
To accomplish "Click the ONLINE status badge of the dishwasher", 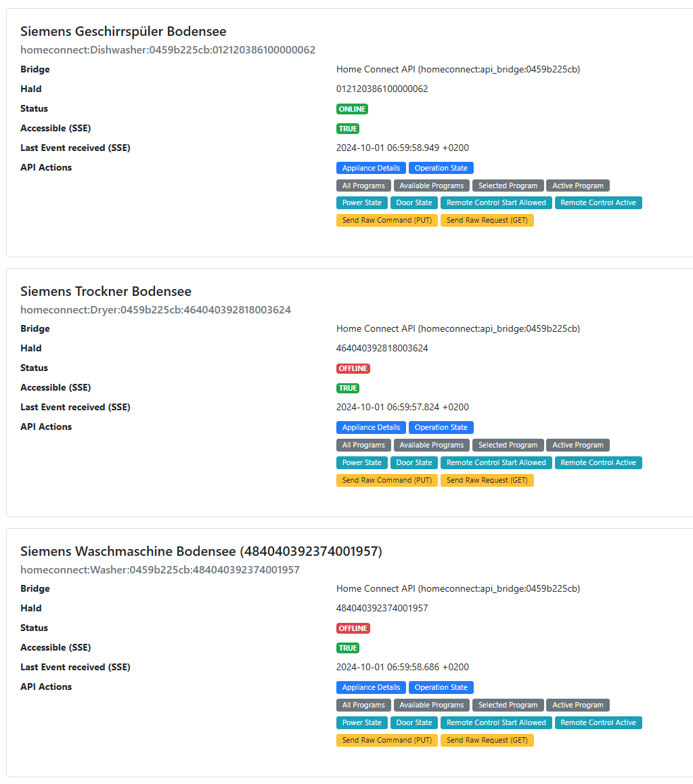I will coord(352,109).
